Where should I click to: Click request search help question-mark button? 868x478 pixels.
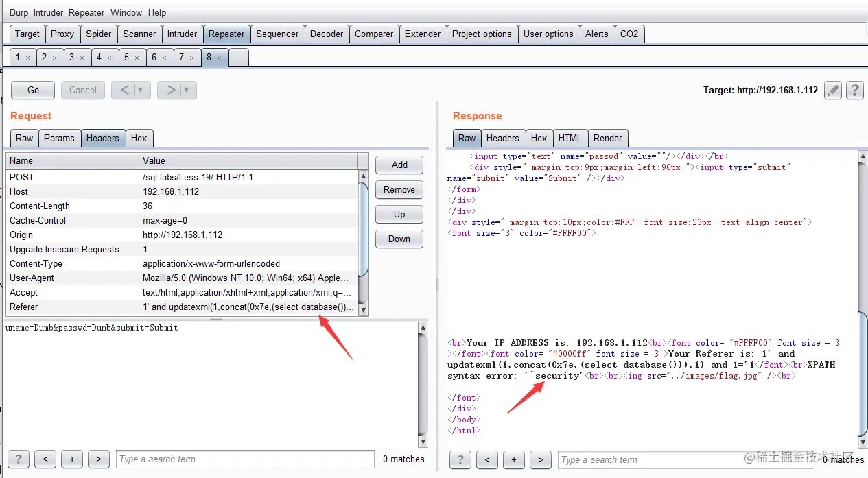coord(19,459)
